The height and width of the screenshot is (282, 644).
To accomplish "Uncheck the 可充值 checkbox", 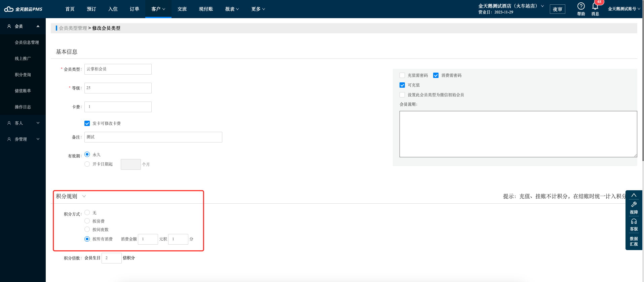I will (x=402, y=85).
